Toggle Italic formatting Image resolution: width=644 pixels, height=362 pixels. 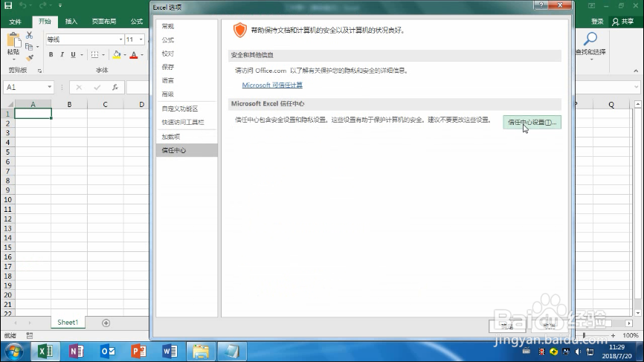click(x=62, y=54)
